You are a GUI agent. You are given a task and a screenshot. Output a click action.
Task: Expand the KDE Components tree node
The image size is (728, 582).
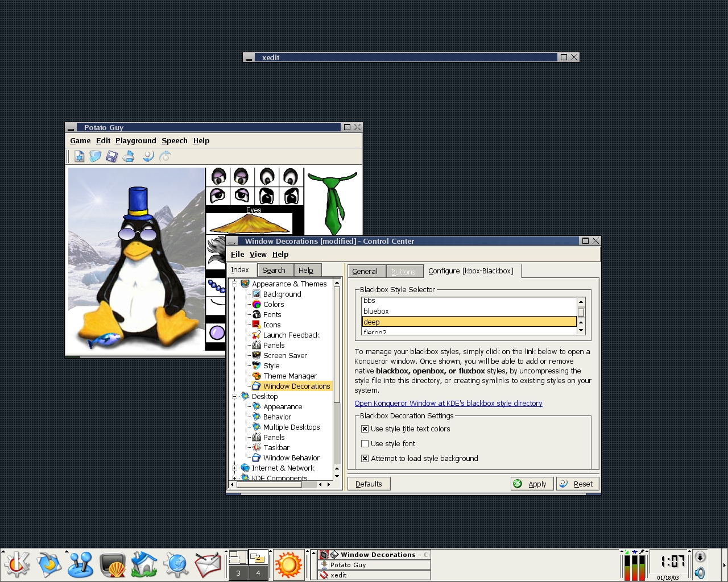[x=235, y=478]
